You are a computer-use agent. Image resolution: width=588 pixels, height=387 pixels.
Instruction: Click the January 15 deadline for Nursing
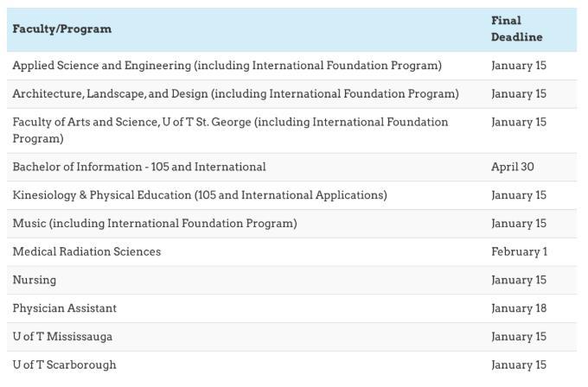pyautogui.click(x=519, y=280)
